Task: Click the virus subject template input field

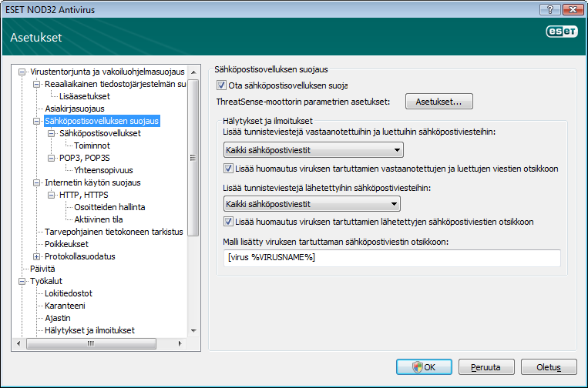Action: [392, 258]
